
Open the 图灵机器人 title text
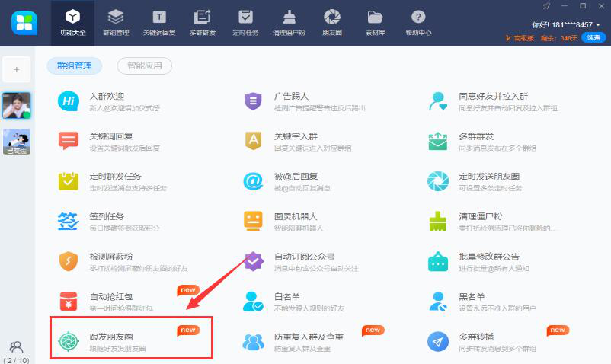pos(296,216)
